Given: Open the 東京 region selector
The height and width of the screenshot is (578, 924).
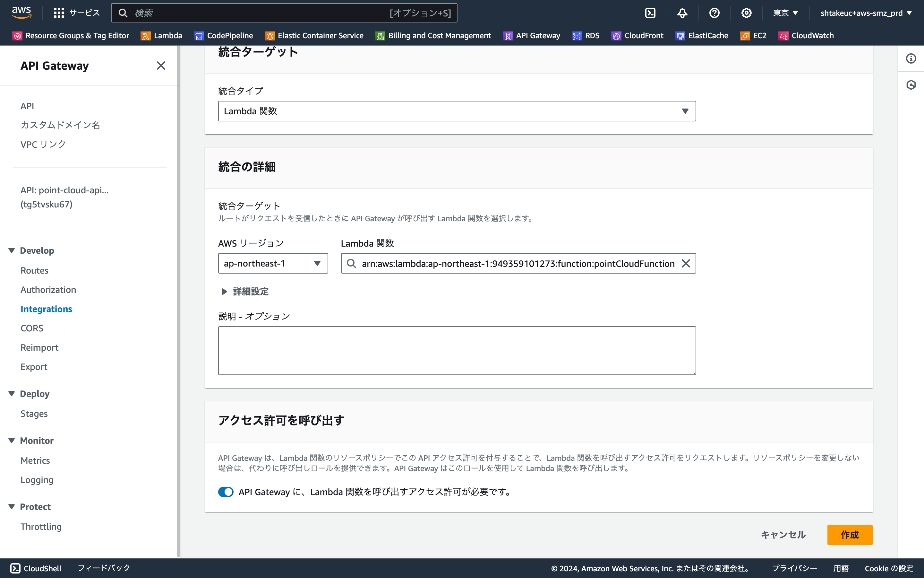Looking at the screenshot, I should 785,13.
